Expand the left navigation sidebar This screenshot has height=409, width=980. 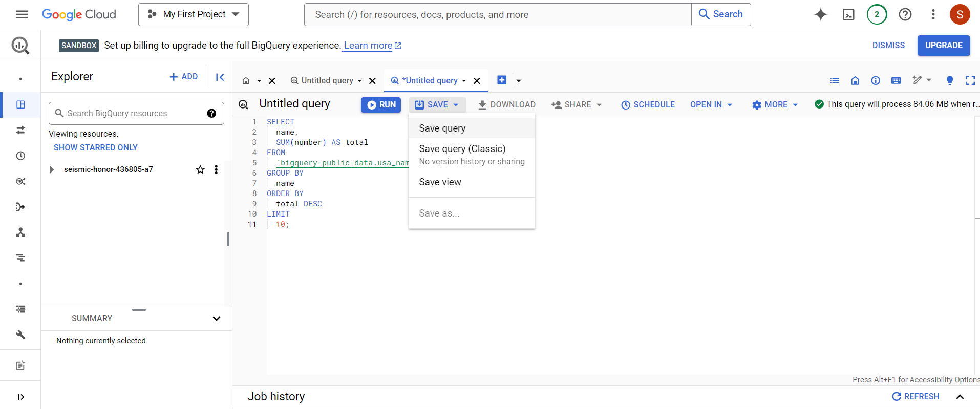tap(20, 397)
